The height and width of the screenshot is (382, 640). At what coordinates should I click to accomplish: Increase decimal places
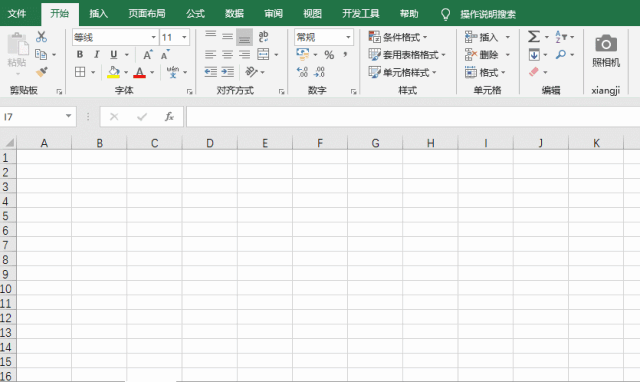[x=302, y=72]
